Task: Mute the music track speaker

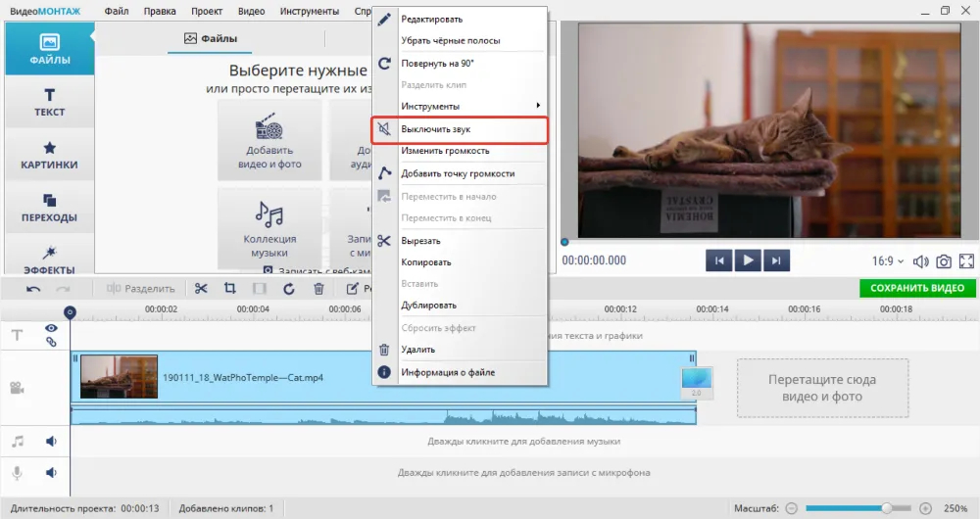Action: (51, 442)
